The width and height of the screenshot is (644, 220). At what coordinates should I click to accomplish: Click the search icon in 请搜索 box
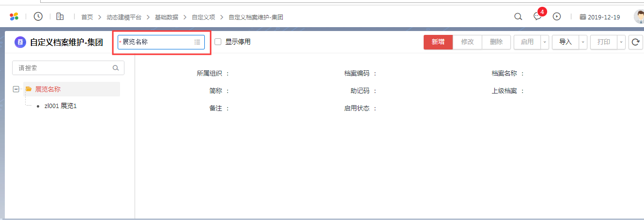pos(116,68)
